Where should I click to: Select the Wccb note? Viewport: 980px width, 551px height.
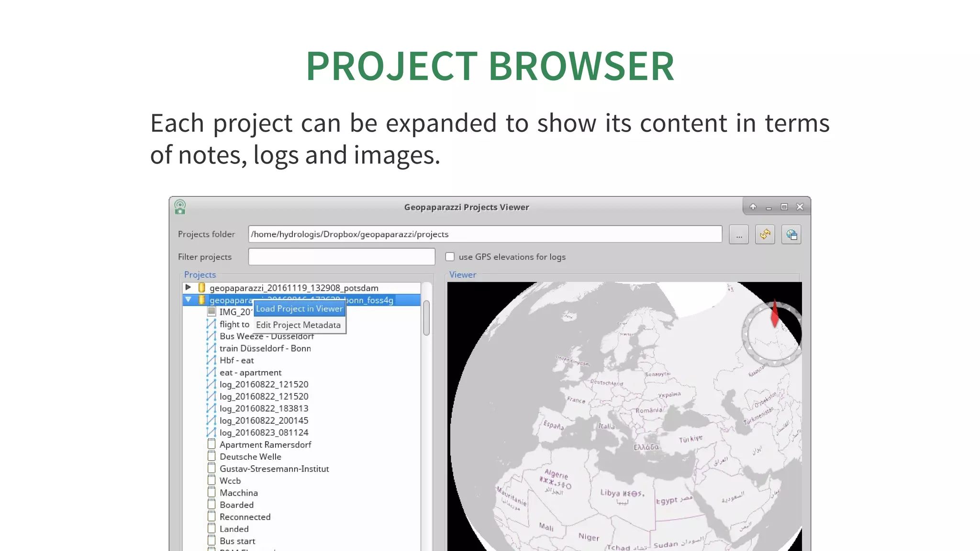[x=230, y=481]
